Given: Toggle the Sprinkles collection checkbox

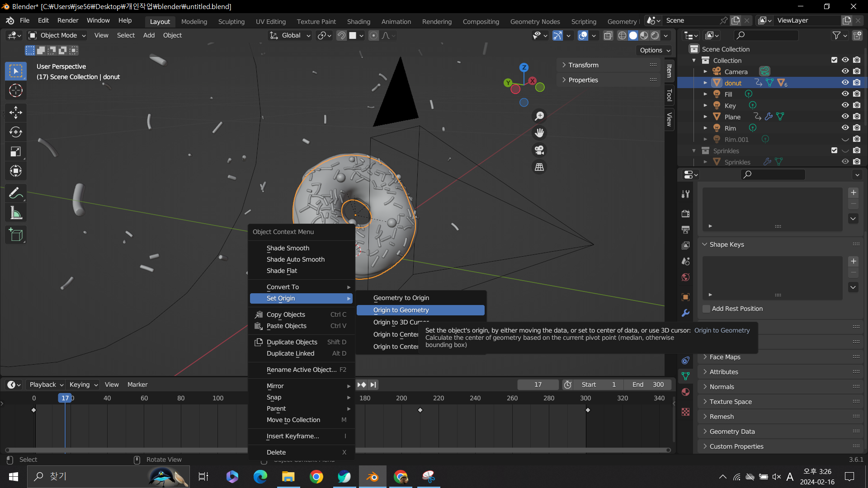Looking at the screenshot, I should coord(834,150).
